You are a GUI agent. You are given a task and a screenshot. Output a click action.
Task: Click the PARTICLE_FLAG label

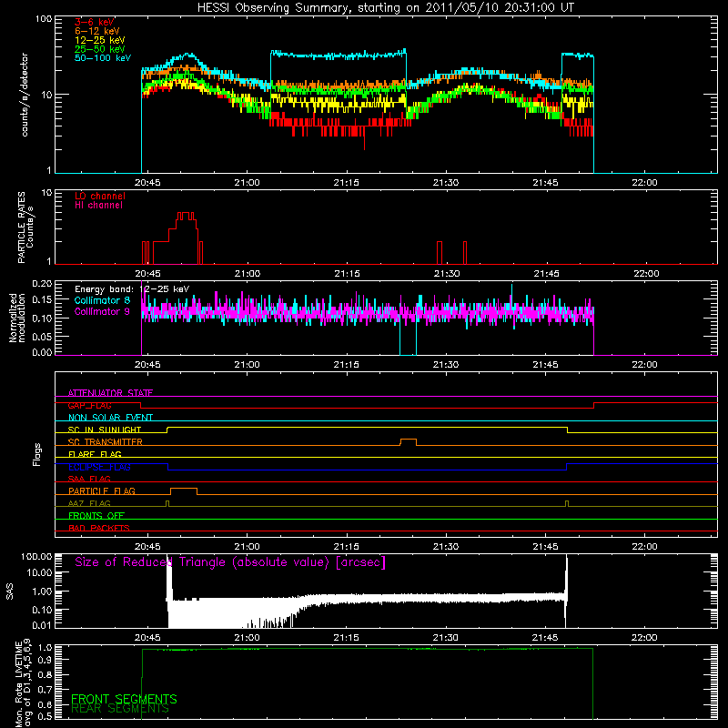pos(102,490)
